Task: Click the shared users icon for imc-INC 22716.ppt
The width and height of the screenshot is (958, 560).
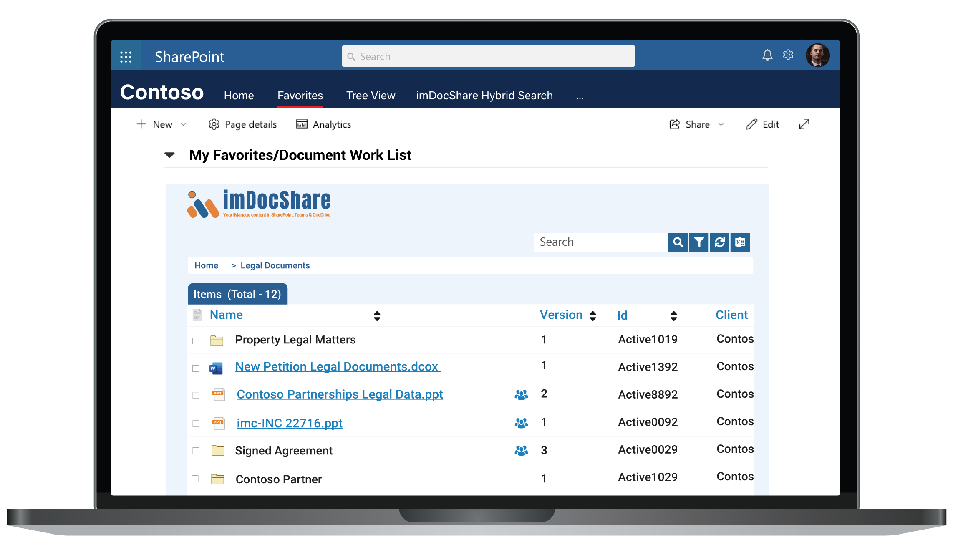Action: point(521,423)
